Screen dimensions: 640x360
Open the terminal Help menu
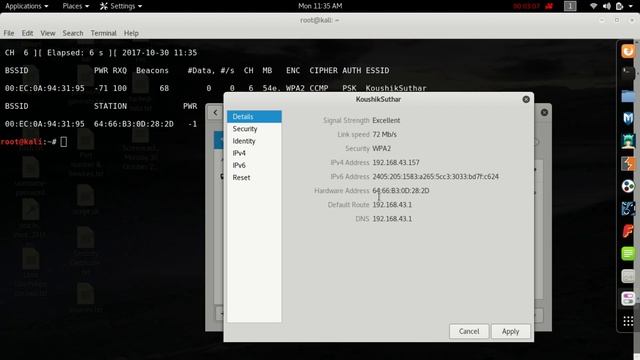(131, 33)
